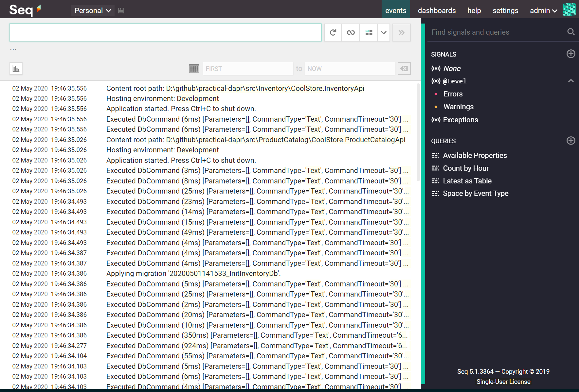Expand the InventoryApi content root path event
This screenshot has width=579, height=392.
235,88
